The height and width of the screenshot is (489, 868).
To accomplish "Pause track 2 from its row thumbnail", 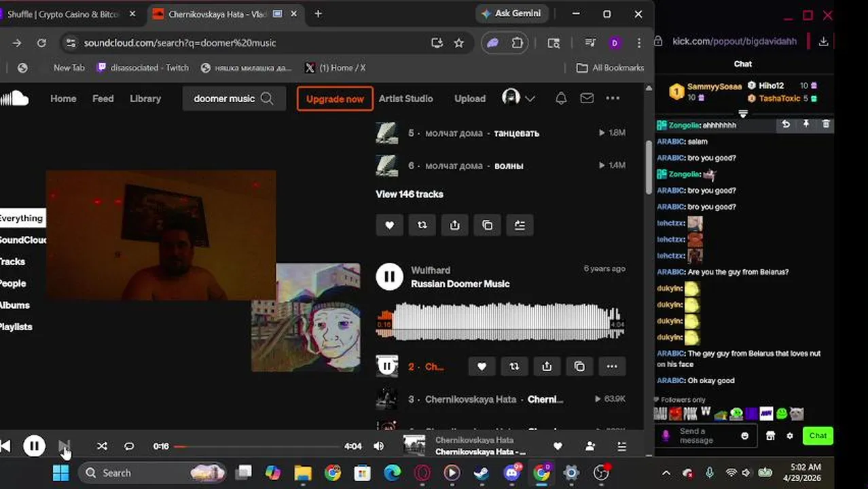I will (387, 367).
